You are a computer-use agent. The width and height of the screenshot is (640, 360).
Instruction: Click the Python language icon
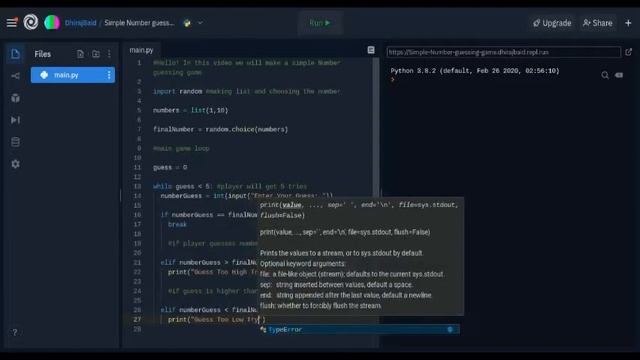point(187,23)
